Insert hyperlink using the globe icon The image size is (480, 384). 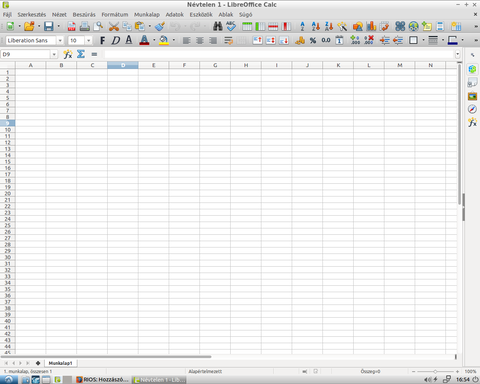pos(413,26)
